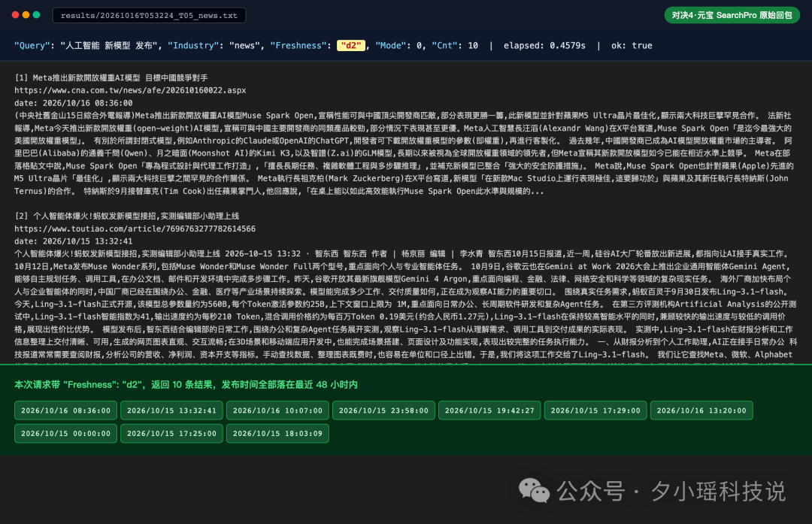Click result [1] Meta headline title
Screen dimensions: 812x524
click(111, 77)
